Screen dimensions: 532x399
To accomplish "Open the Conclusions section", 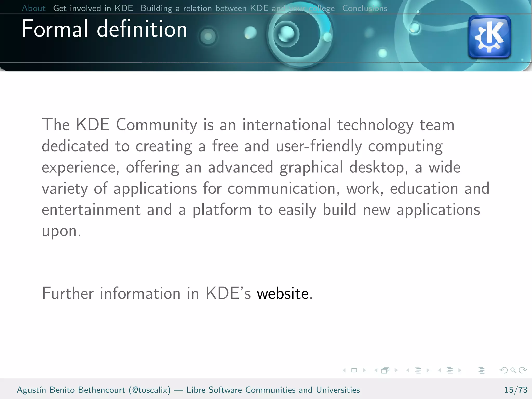I will (365, 8).
